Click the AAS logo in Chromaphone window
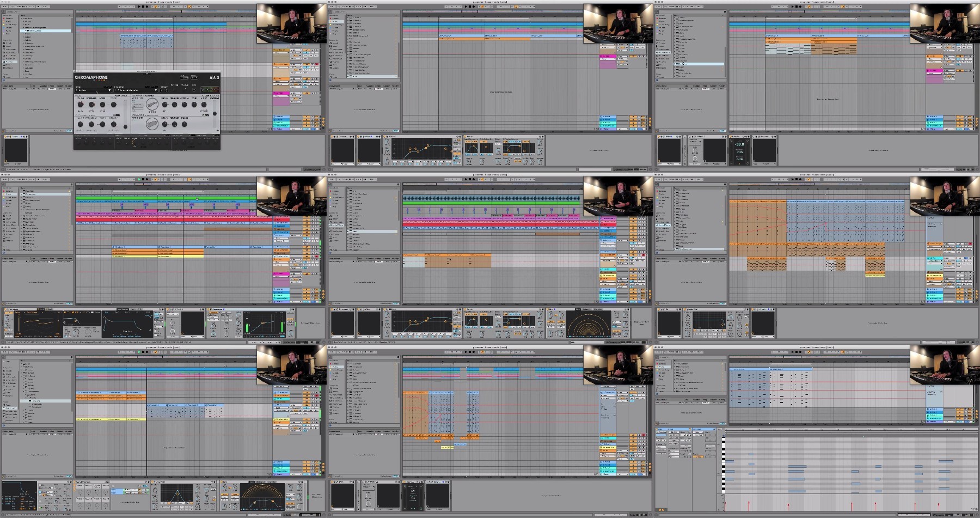 215,77
